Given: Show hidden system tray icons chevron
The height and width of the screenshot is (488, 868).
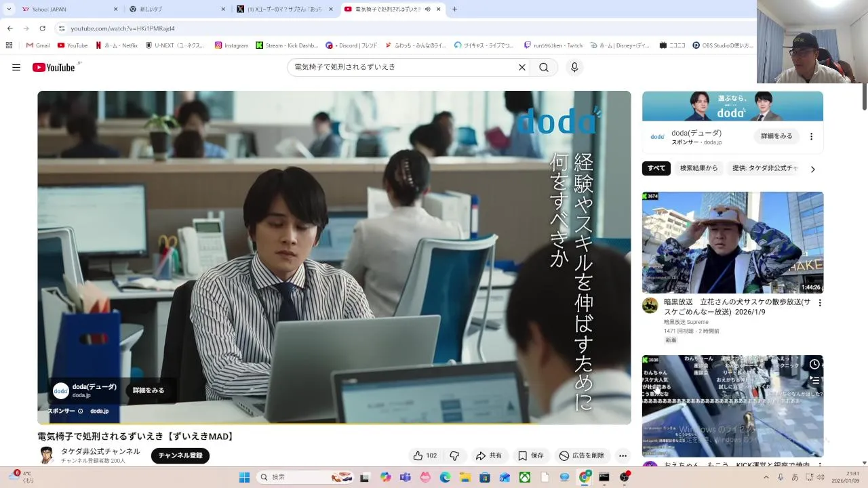Looking at the screenshot, I should 766,477.
